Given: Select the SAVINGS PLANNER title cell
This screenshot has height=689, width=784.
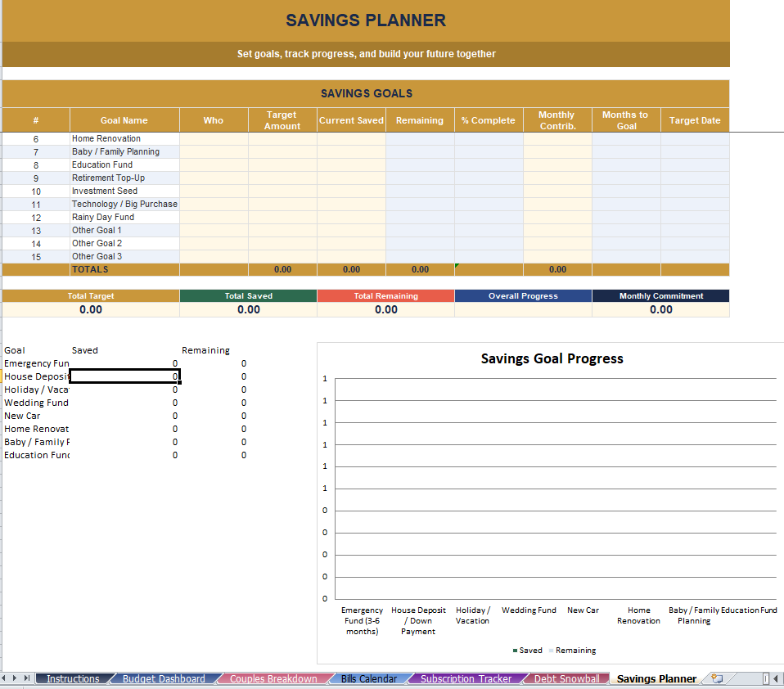Looking at the screenshot, I should click(366, 20).
